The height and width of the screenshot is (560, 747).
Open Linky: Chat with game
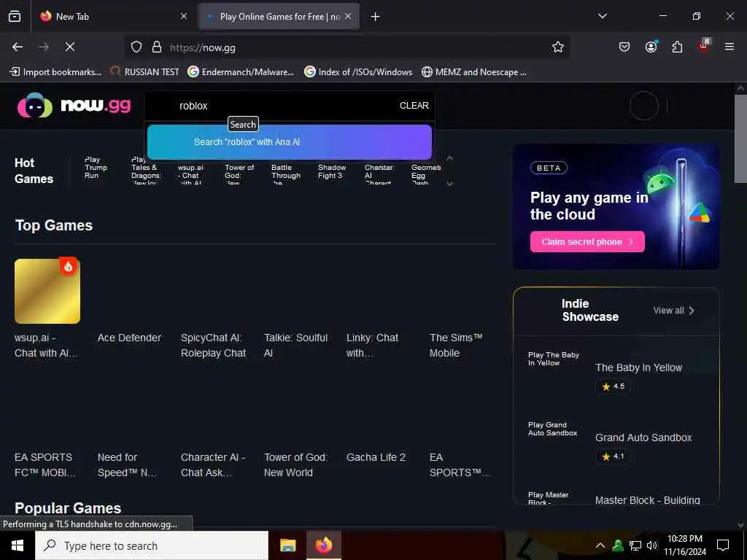point(373,345)
